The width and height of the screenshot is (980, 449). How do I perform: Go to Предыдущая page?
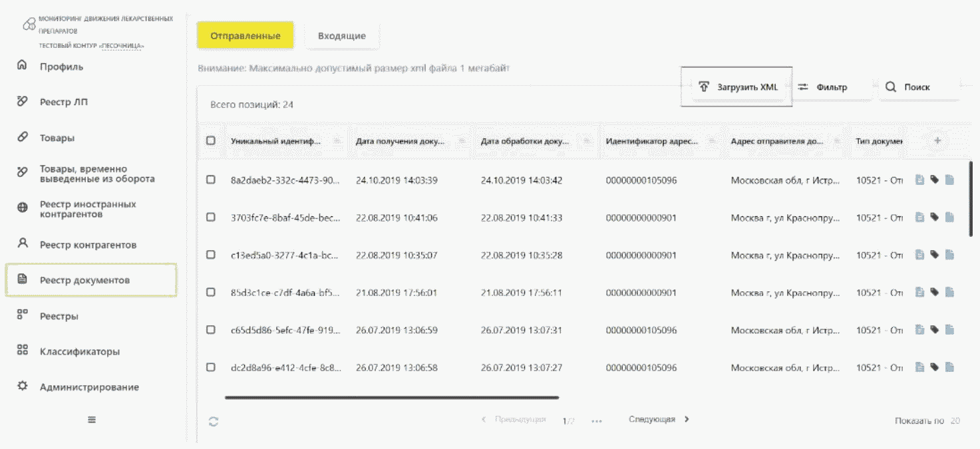point(513,420)
